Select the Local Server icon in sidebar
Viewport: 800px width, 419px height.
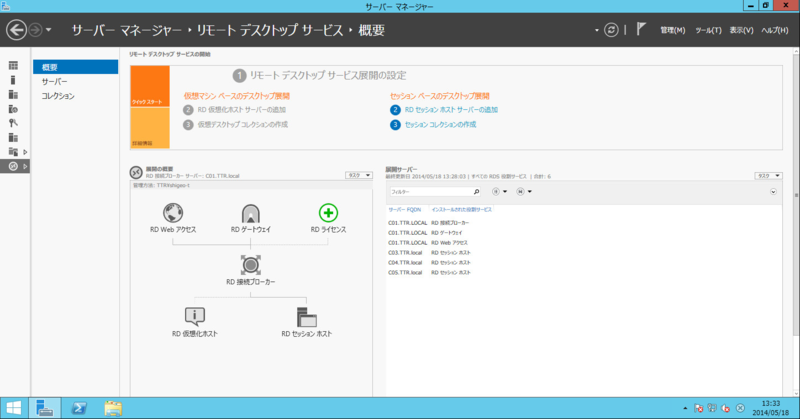[13, 80]
